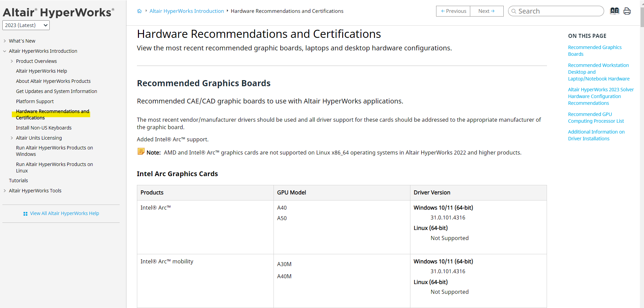Click the Altair HyperWorks logo

tap(58, 13)
